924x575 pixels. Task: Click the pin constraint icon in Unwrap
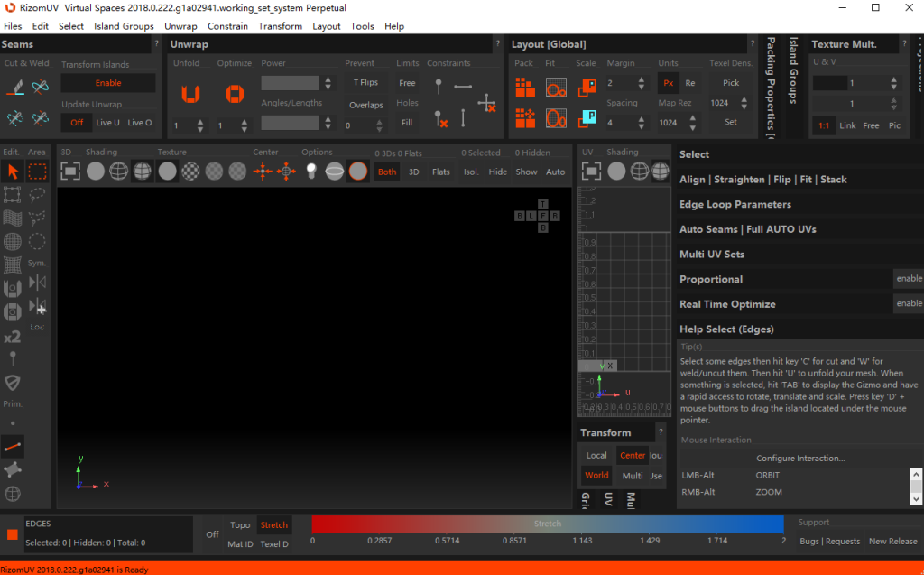(x=439, y=87)
